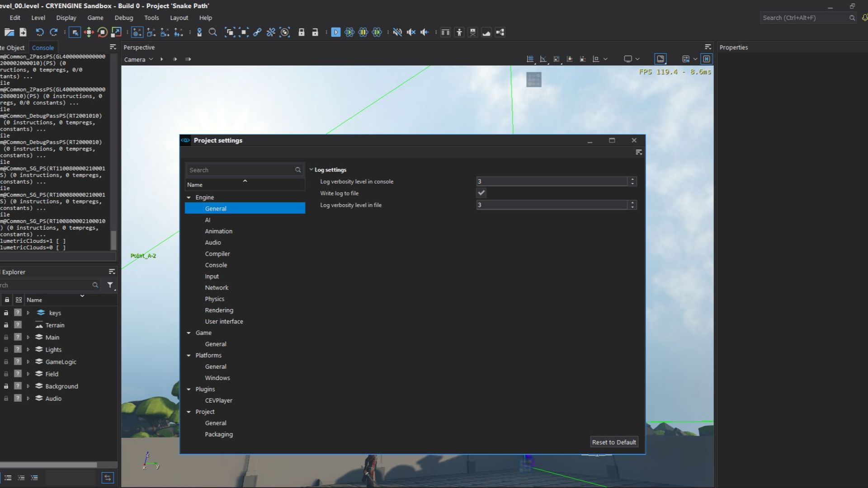Image resolution: width=868 pixels, height=488 pixels.
Task: Switch to the Console tab
Action: [x=43, y=47]
